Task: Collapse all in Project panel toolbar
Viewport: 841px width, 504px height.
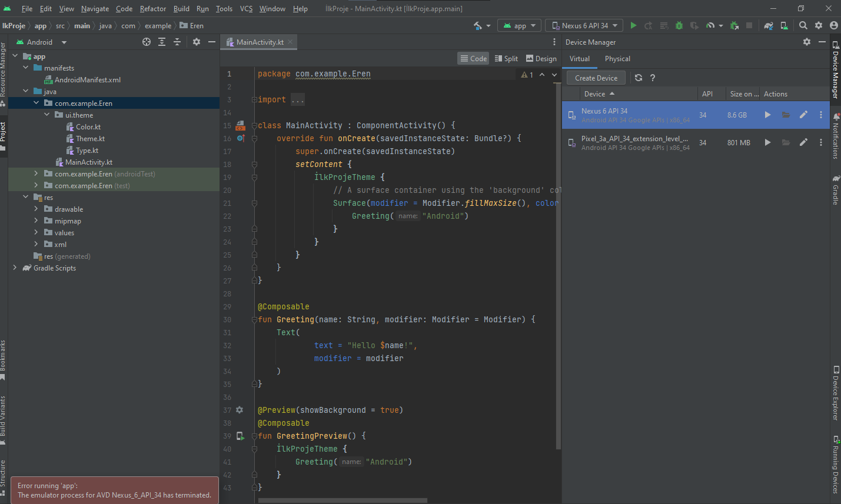Action: pos(177,42)
